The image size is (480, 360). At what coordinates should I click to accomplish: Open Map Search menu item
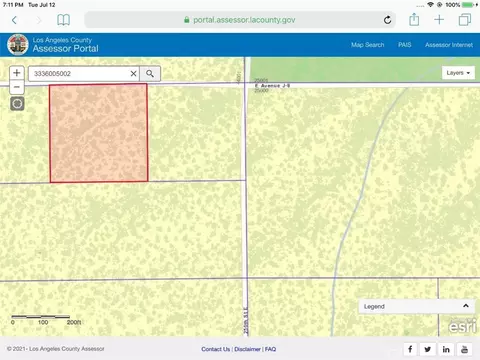click(x=368, y=45)
